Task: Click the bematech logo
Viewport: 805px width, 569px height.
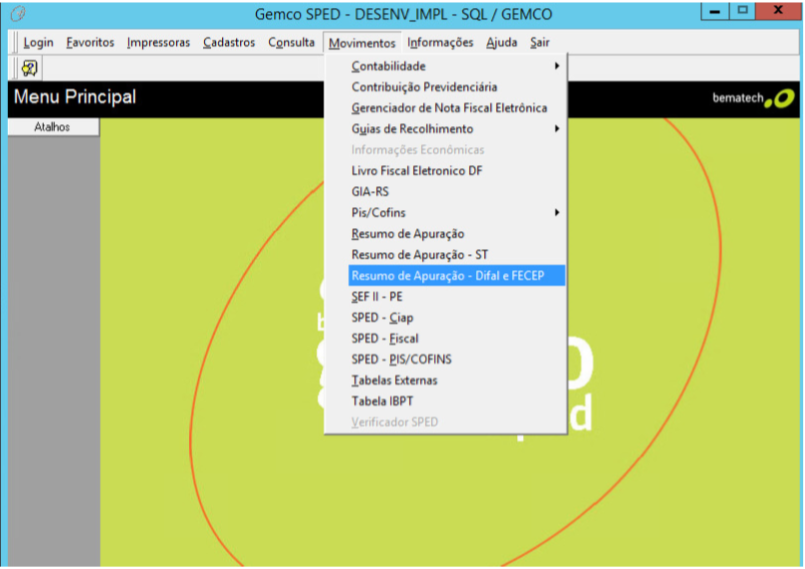Action: tap(753, 98)
